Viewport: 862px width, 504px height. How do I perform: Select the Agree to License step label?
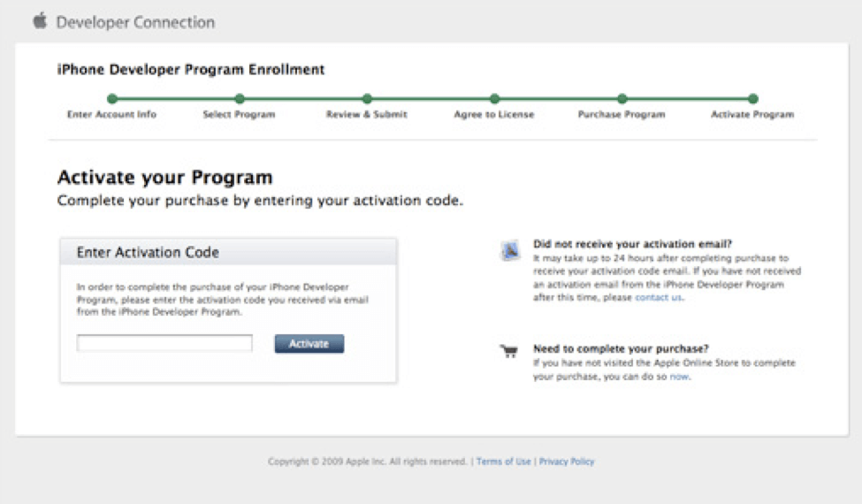coord(494,115)
